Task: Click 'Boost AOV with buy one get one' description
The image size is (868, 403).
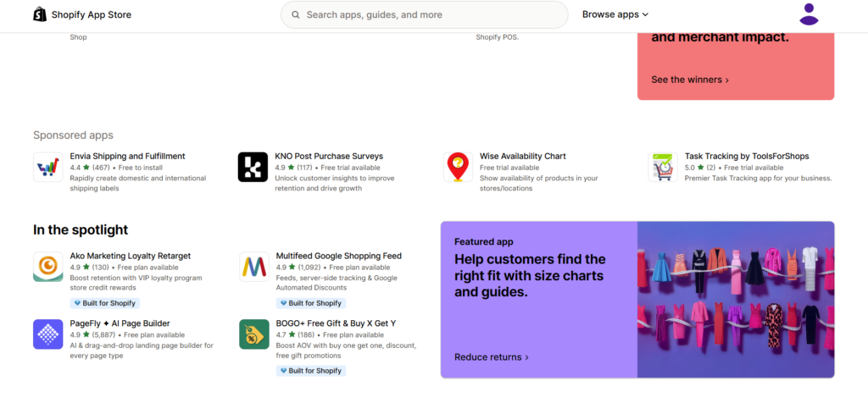Action: tap(346, 351)
